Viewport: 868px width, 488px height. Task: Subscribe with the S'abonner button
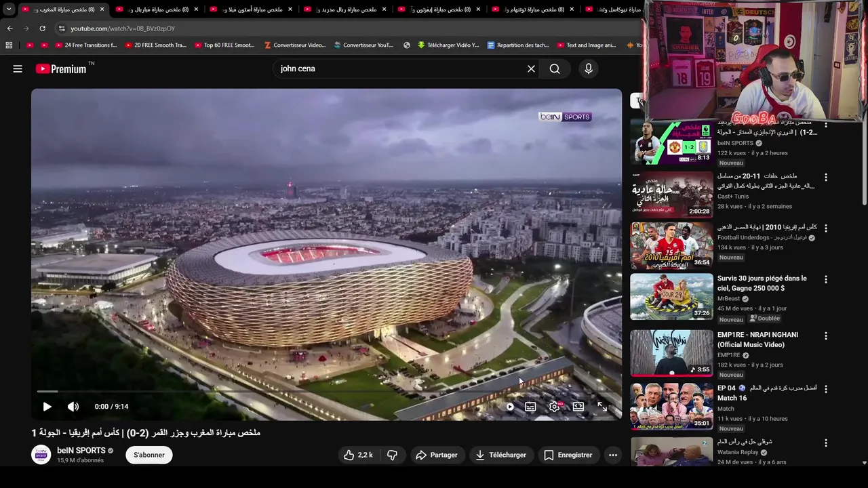[149, 455]
